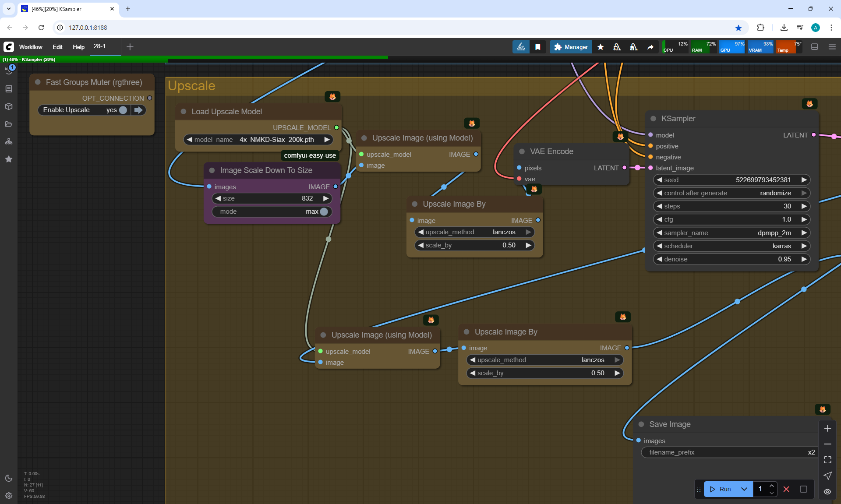Image resolution: width=841 pixels, height=504 pixels.
Task: Click the star icon beside Manager
Action: pos(601,47)
